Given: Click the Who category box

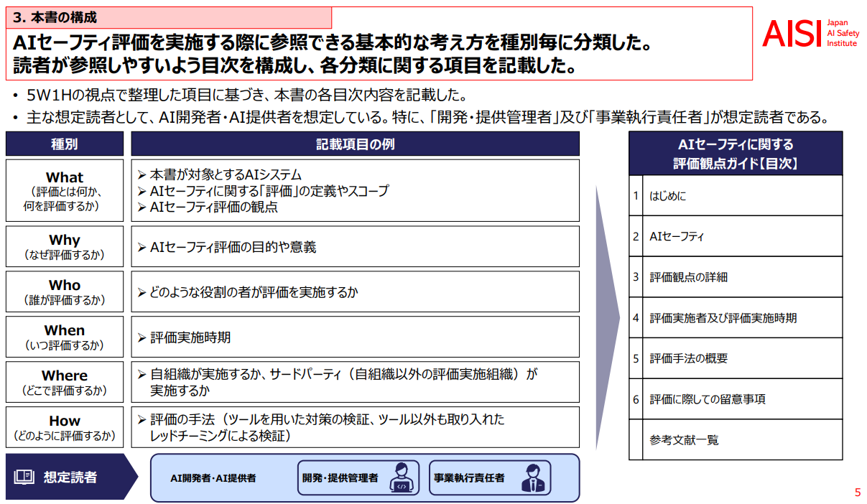Looking at the screenshot, I should 65,291.
